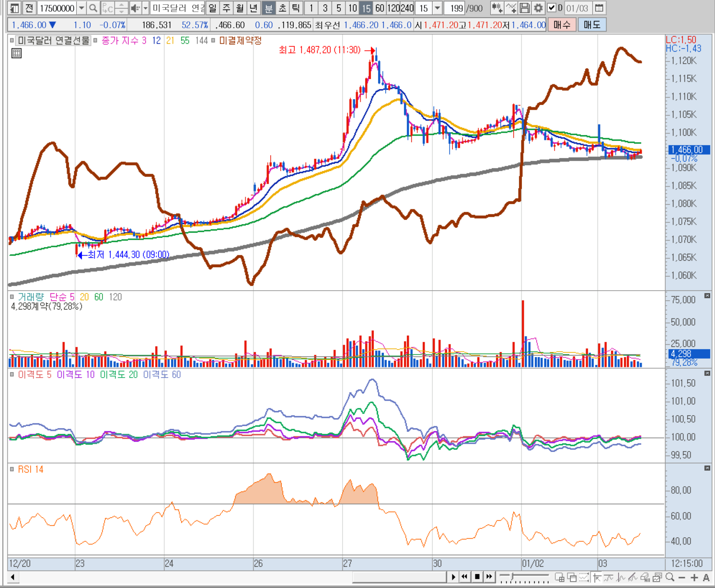This screenshot has height=588, width=715.
Task: Click the add line indicator icon
Action: [511, 8]
